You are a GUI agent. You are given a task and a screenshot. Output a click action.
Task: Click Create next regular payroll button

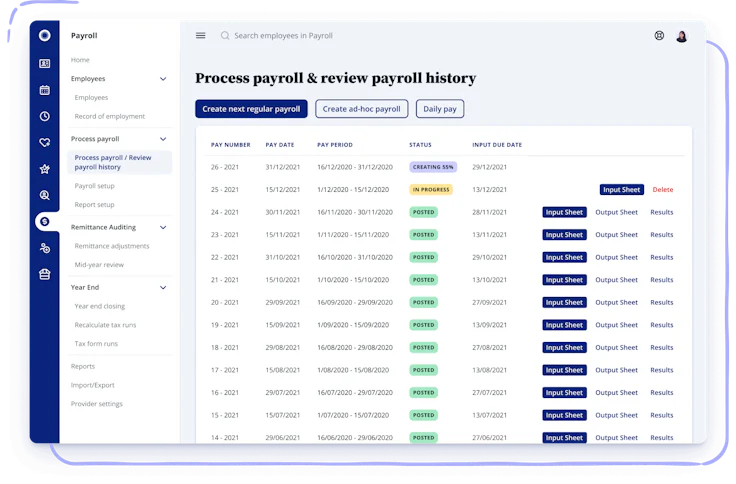point(251,109)
